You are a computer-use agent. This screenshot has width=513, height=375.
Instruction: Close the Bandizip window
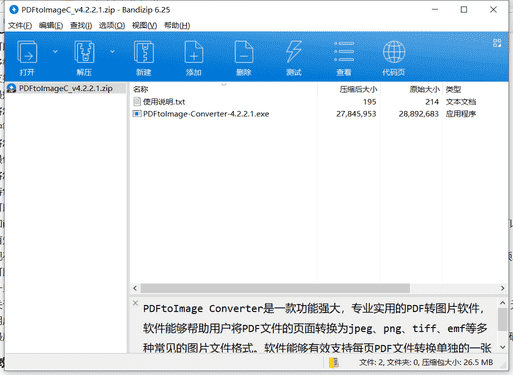[x=493, y=10]
